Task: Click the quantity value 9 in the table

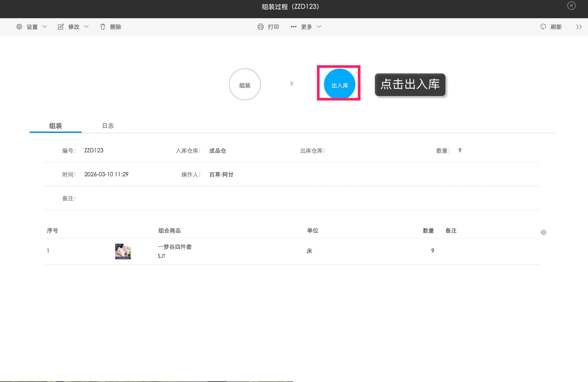Action: [x=432, y=250]
